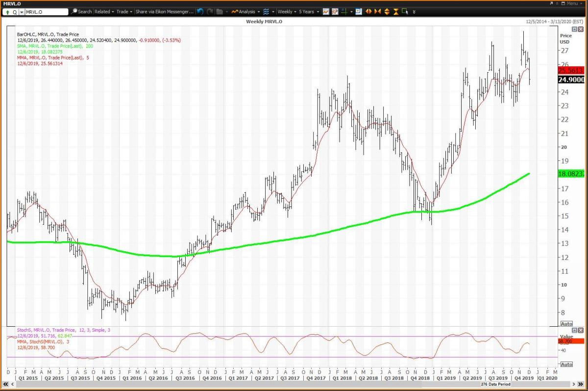
Task: Minimize the price chart pane
Action: [x=575, y=29]
